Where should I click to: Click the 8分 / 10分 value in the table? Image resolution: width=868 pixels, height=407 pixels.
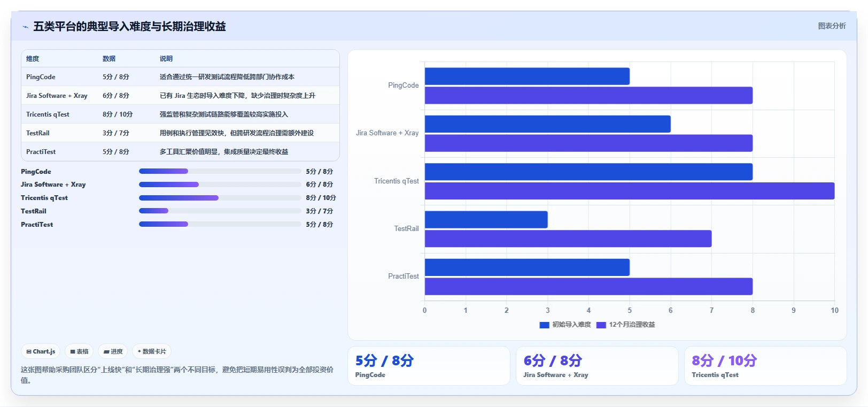pos(118,114)
